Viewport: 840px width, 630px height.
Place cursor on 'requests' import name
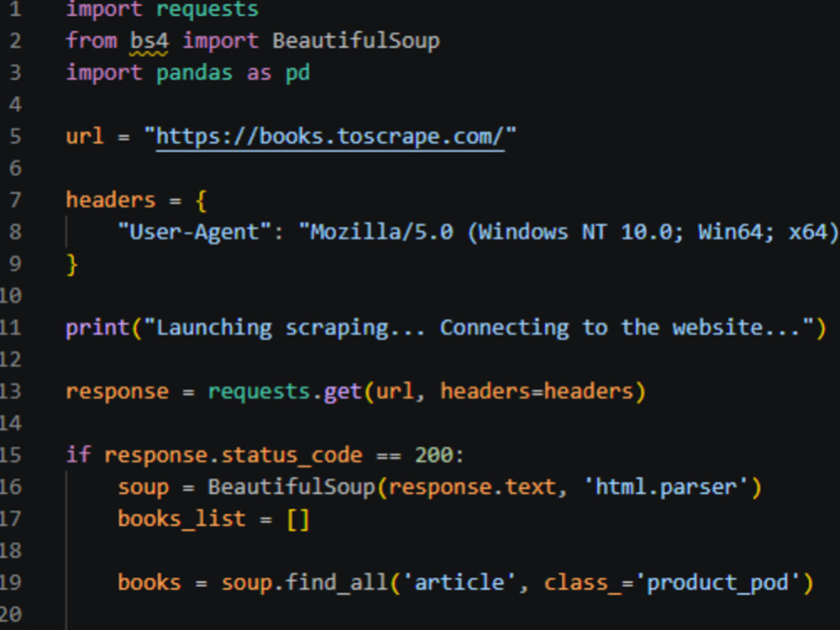[207, 9]
